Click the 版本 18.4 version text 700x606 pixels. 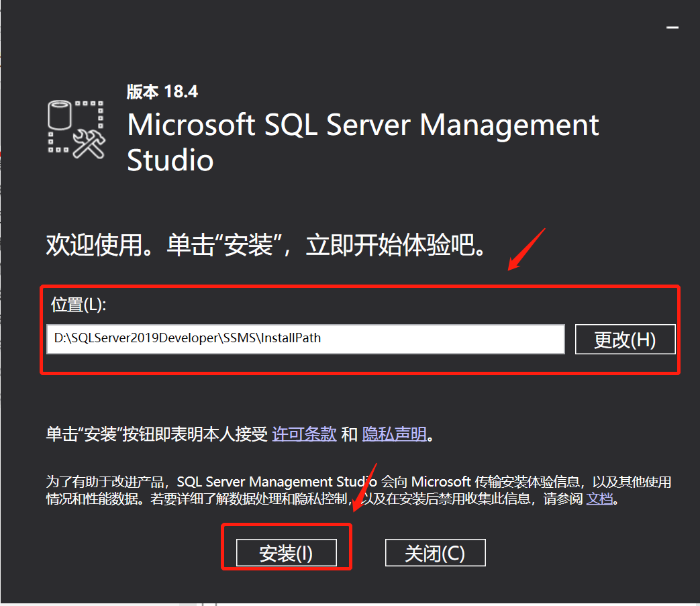click(162, 91)
